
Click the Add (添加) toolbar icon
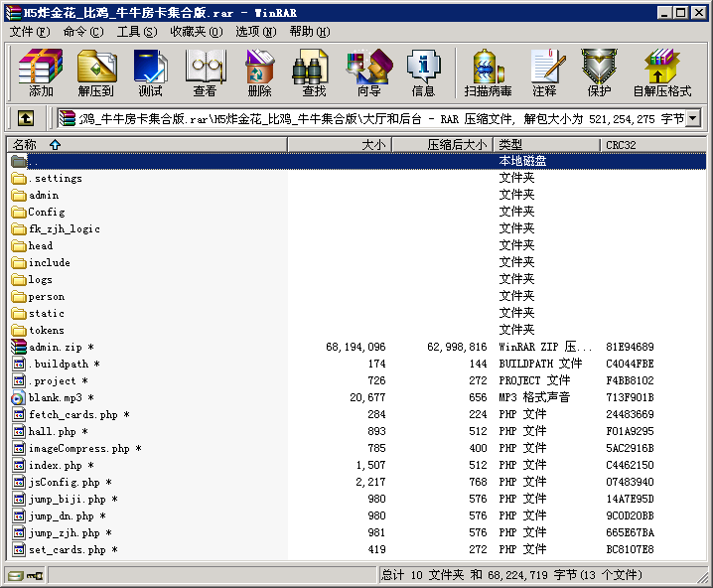point(41,73)
